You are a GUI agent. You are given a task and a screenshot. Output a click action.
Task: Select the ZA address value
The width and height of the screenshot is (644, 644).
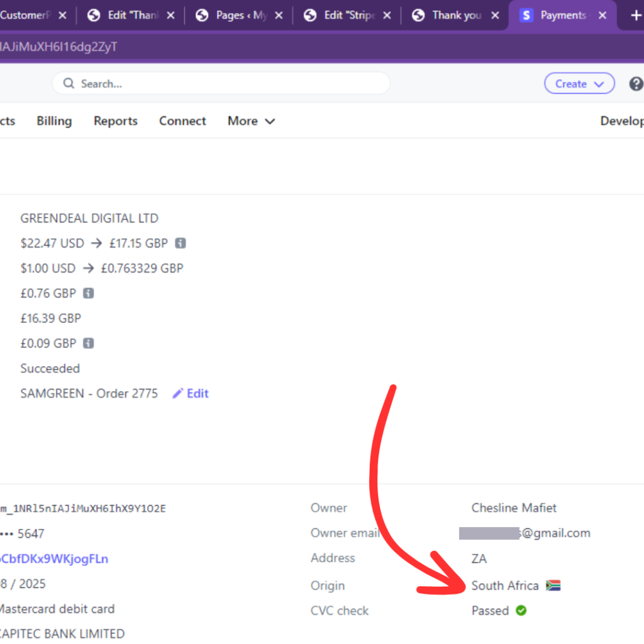coord(479,559)
